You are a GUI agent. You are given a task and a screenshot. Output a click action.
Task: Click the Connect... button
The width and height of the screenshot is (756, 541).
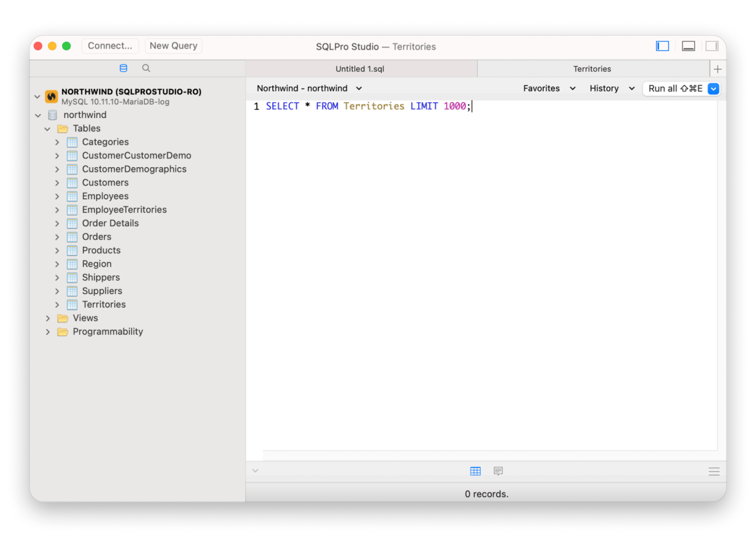[x=110, y=46]
